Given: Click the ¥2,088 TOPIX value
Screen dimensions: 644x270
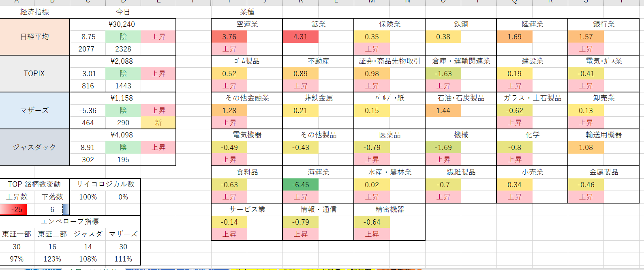Looking at the screenshot, I should (123, 62).
